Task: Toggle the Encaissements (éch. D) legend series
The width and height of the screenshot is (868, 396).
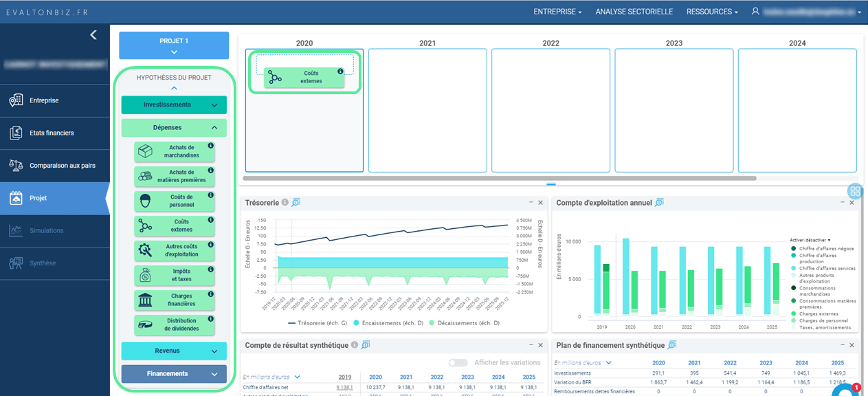Action: (388, 322)
